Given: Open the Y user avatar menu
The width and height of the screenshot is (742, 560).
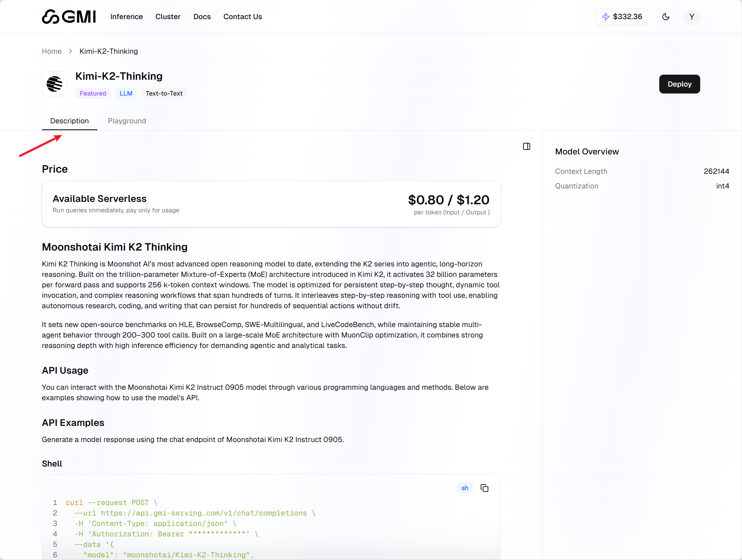Looking at the screenshot, I should tap(691, 16).
